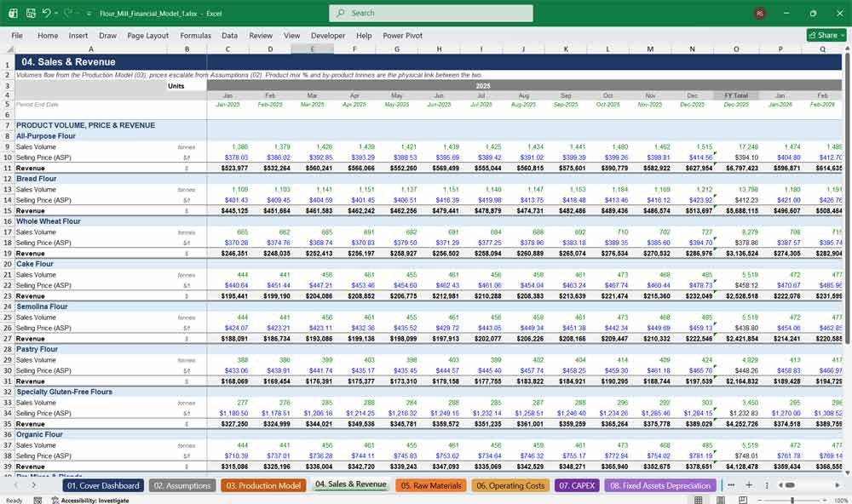Switch to 03. Production Model sheet

point(263,485)
